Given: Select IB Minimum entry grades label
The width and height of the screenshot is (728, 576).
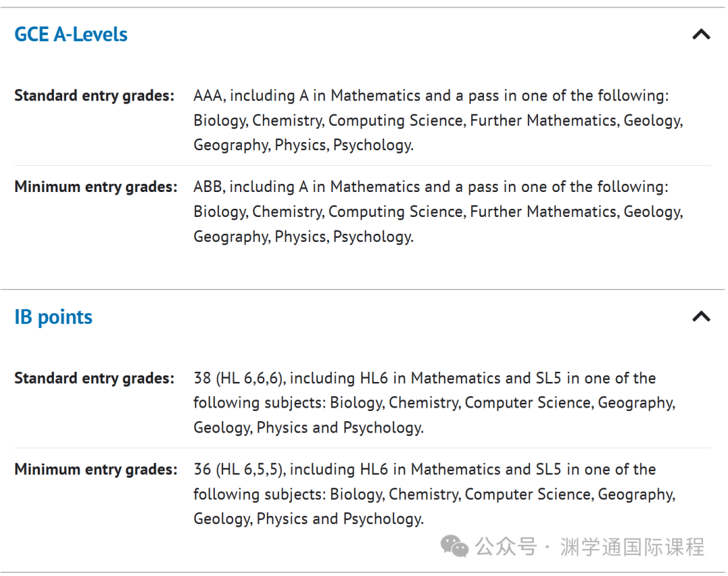Looking at the screenshot, I should [x=96, y=470].
